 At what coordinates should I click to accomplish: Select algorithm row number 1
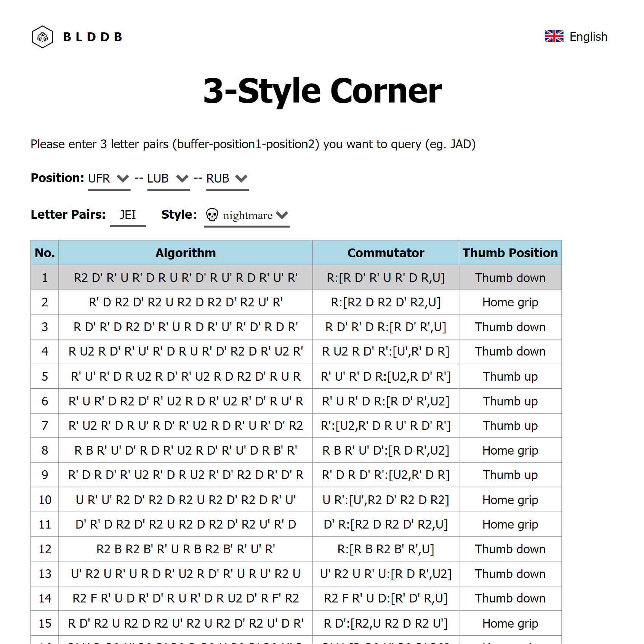186,278
